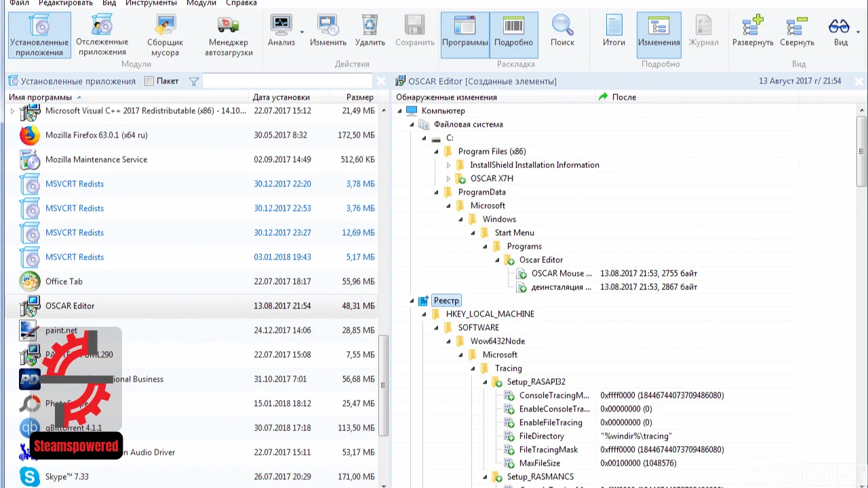Clear the search field with the X
This screenshot has width=868, height=488.
[x=380, y=81]
